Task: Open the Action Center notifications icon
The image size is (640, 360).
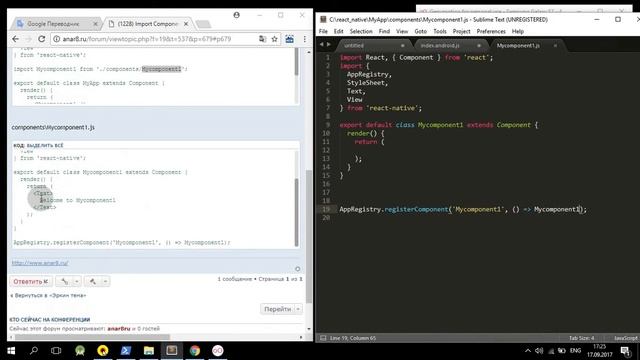Action: 625,351
